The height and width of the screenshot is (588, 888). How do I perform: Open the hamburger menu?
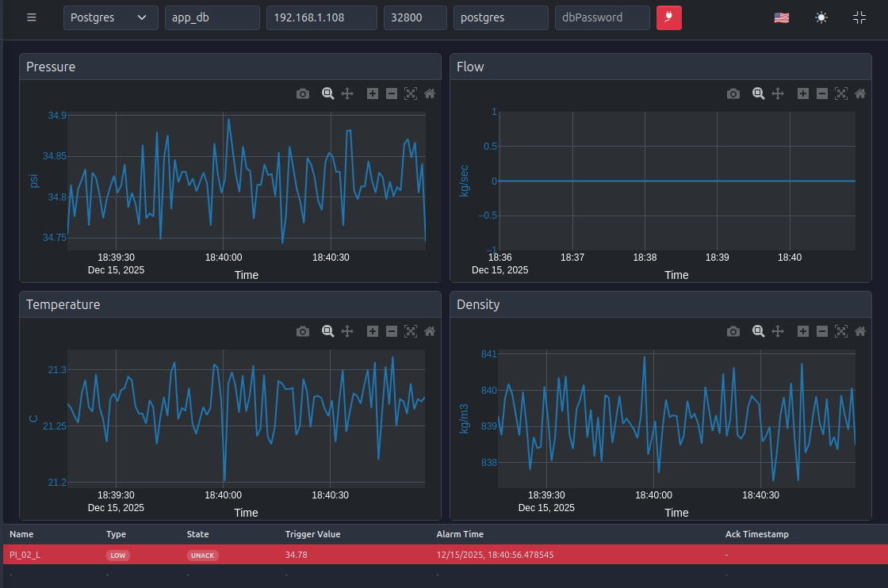coord(32,17)
